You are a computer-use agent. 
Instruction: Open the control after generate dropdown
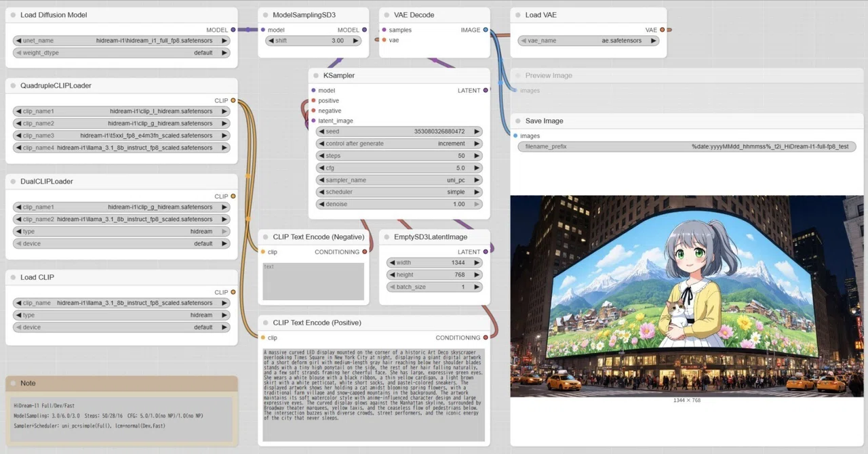[399, 144]
